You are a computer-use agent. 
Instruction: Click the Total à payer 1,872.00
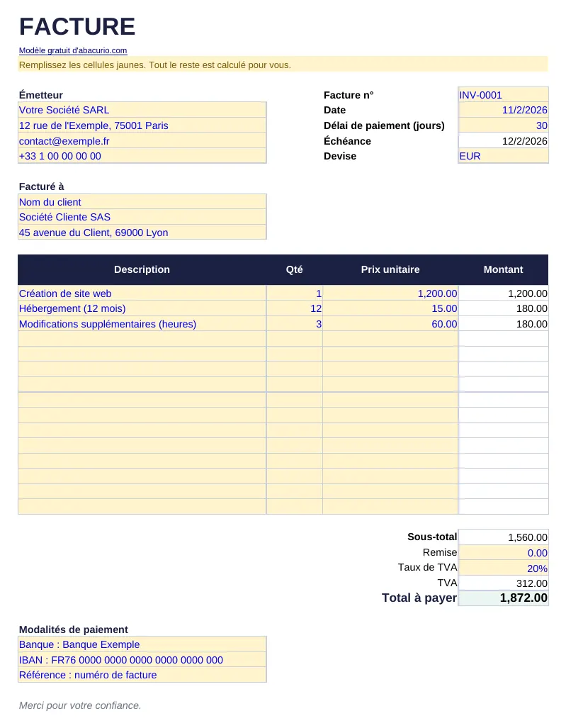pyautogui.click(x=504, y=598)
